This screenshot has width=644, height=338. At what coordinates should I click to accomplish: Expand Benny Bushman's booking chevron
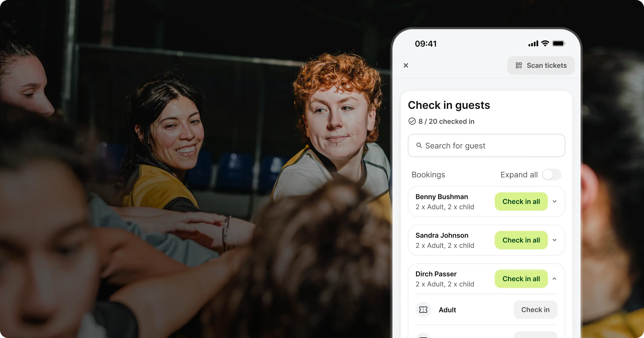554,201
